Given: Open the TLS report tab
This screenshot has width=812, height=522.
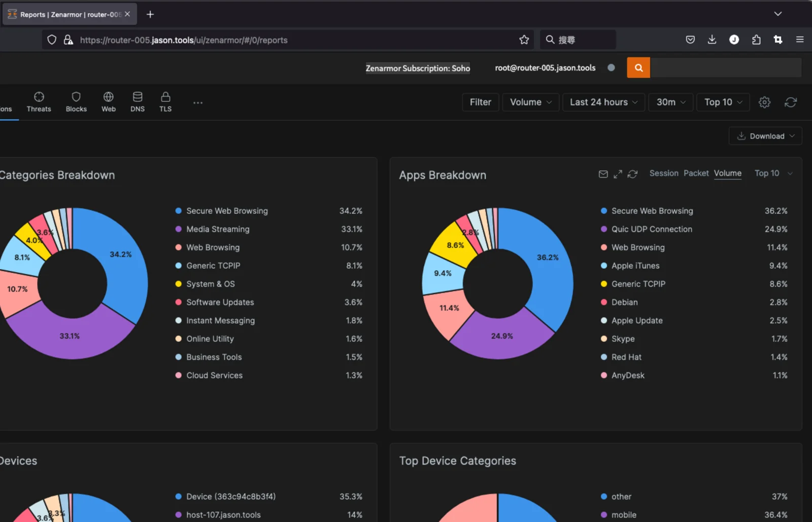Looking at the screenshot, I should pos(165,102).
